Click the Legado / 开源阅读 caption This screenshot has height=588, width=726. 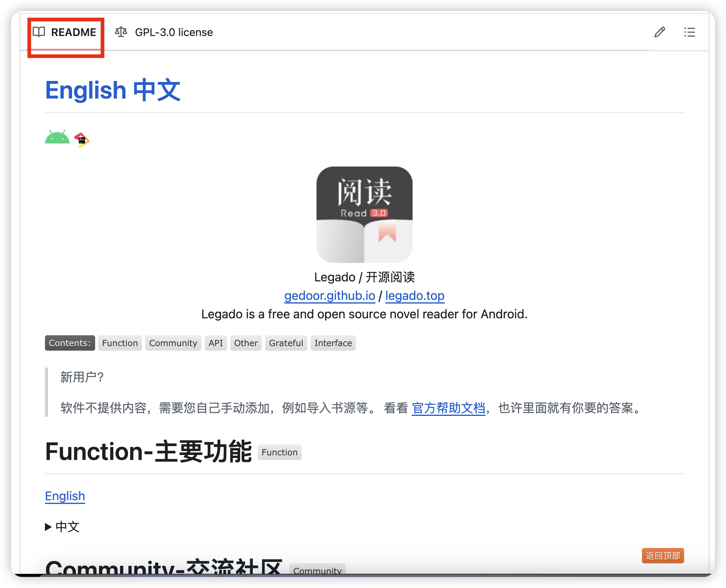pyautogui.click(x=364, y=277)
